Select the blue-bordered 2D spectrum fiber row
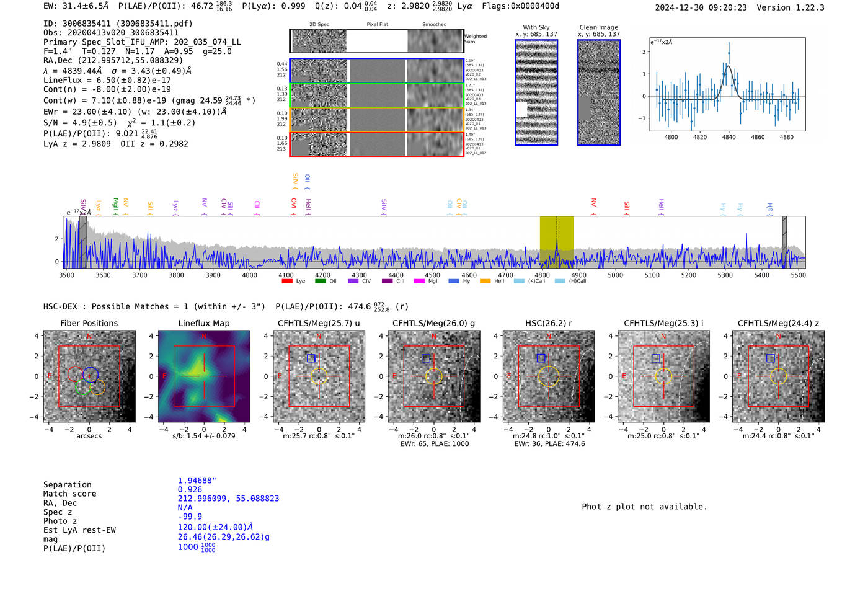Screen dimensions: 868x591 pos(376,71)
